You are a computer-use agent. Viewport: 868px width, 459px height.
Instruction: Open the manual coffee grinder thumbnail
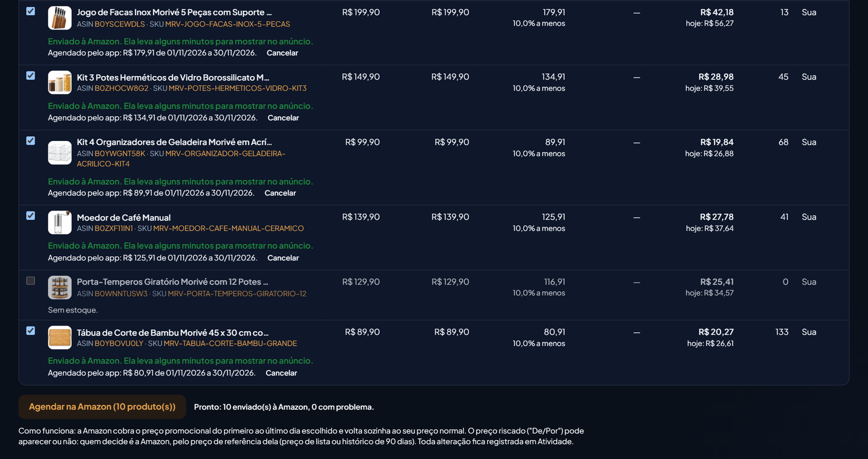coord(60,222)
